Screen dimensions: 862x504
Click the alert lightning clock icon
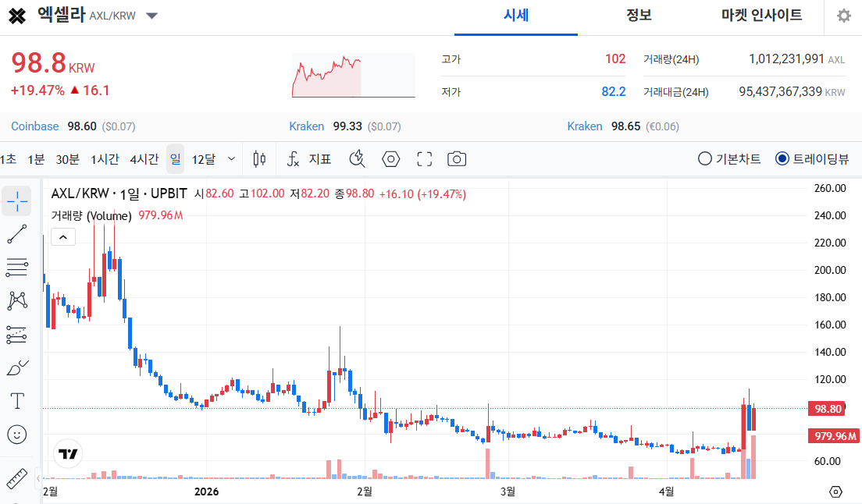pos(358,159)
